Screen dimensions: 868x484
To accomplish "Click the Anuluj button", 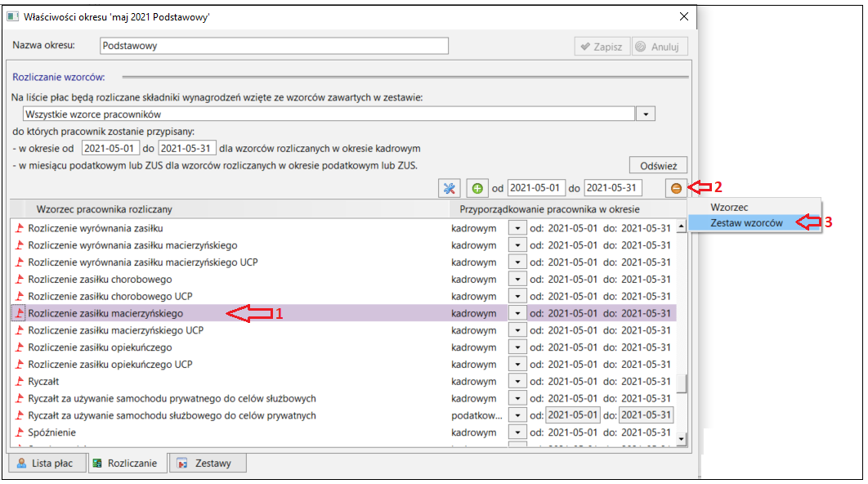I will (x=660, y=47).
